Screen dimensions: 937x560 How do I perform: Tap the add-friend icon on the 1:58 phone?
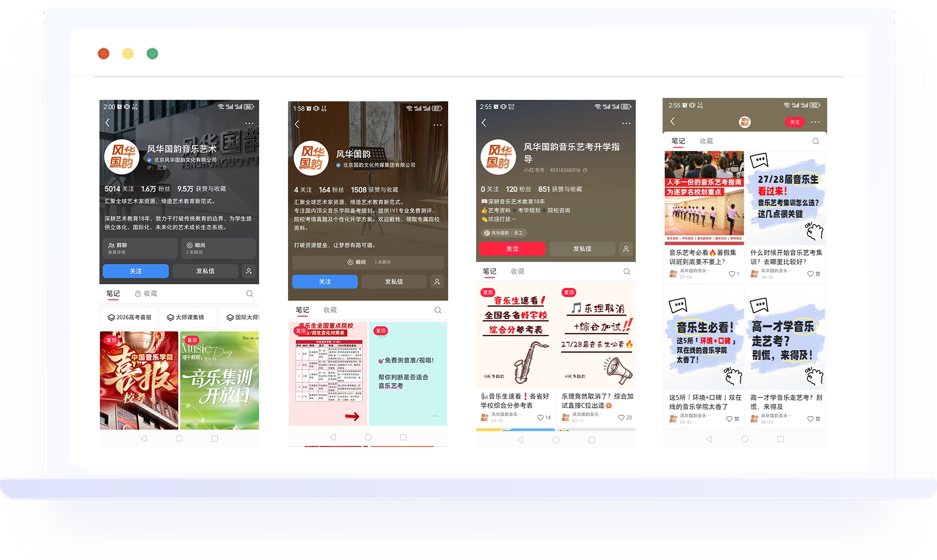click(437, 281)
